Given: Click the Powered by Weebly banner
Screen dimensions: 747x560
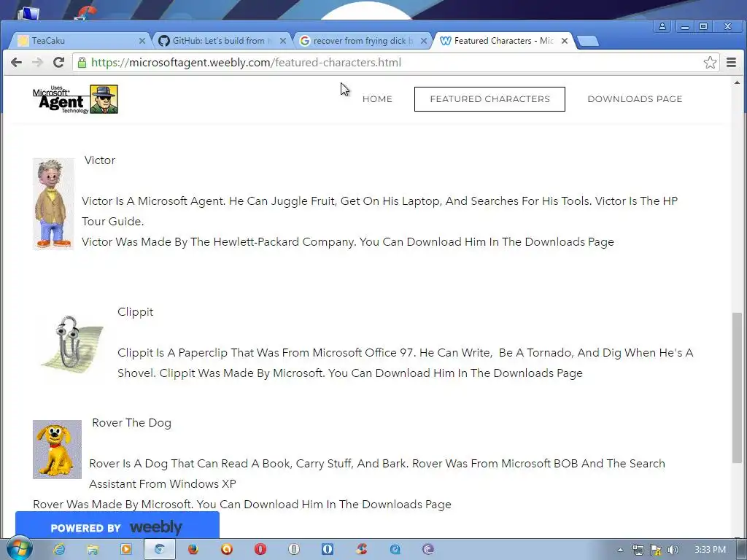Looking at the screenshot, I should [117, 526].
